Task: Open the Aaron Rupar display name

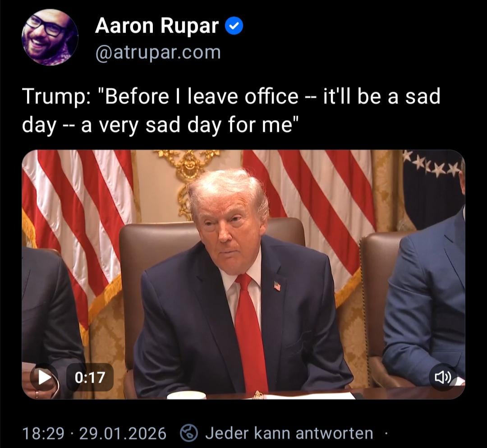Action: [x=157, y=25]
